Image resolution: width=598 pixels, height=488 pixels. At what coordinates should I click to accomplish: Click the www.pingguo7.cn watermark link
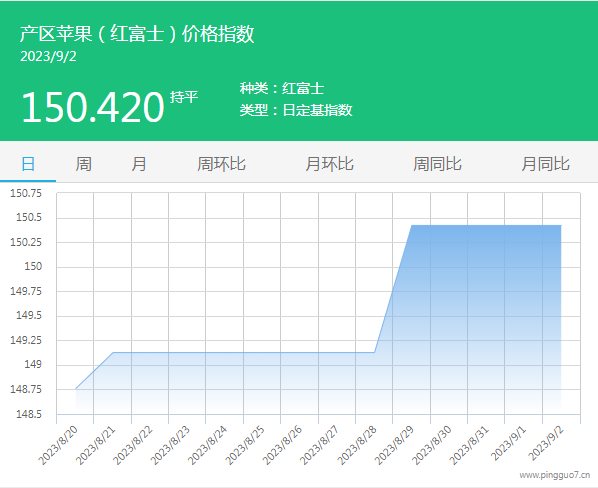point(555,475)
